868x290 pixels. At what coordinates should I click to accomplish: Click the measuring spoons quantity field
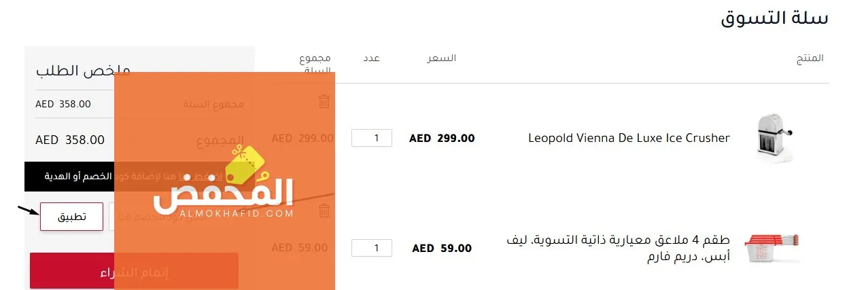[x=372, y=249]
